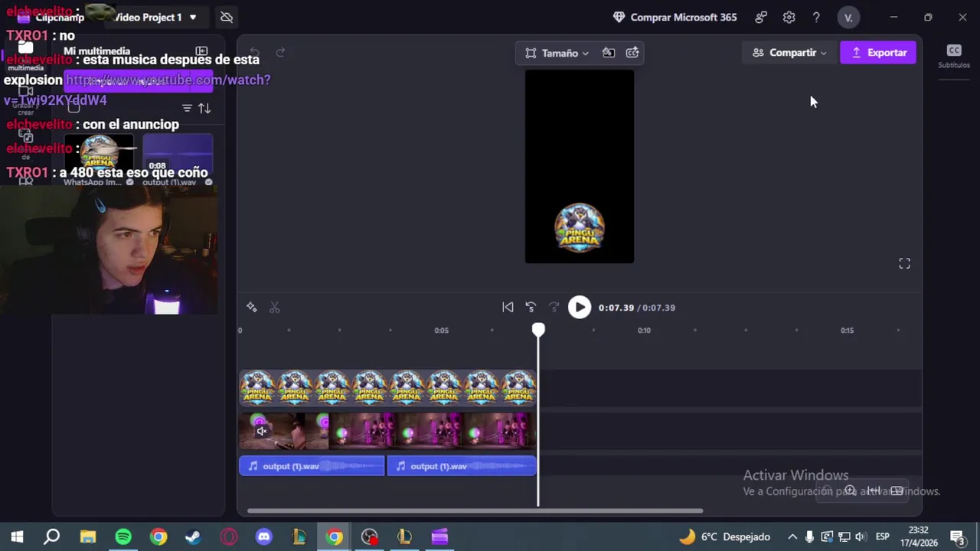Image resolution: width=980 pixels, height=551 pixels.
Task: Open Opera GX from taskbar
Action: tap(229, 536)
